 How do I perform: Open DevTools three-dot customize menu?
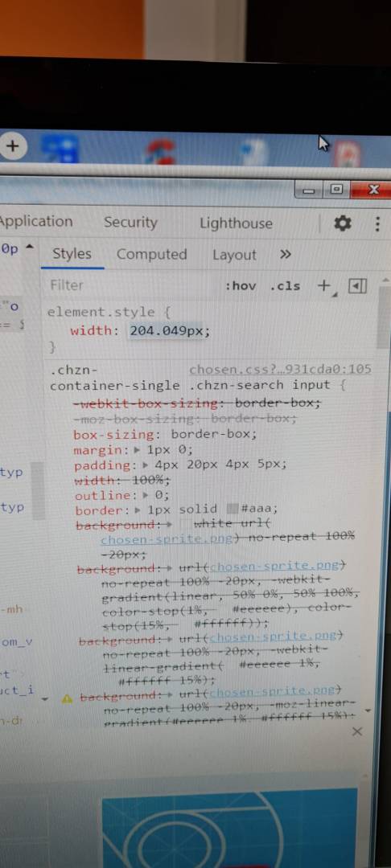[377, 224]
